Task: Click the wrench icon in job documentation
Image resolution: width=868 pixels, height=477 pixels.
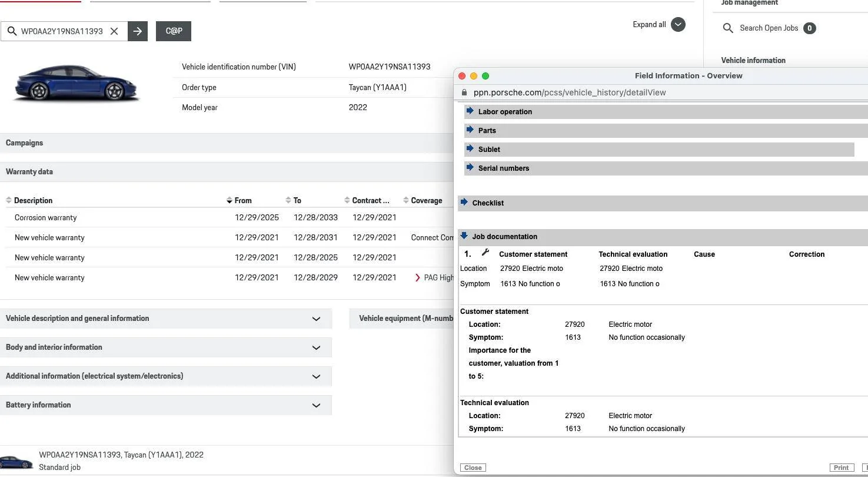Action: [x=485, y=253]
